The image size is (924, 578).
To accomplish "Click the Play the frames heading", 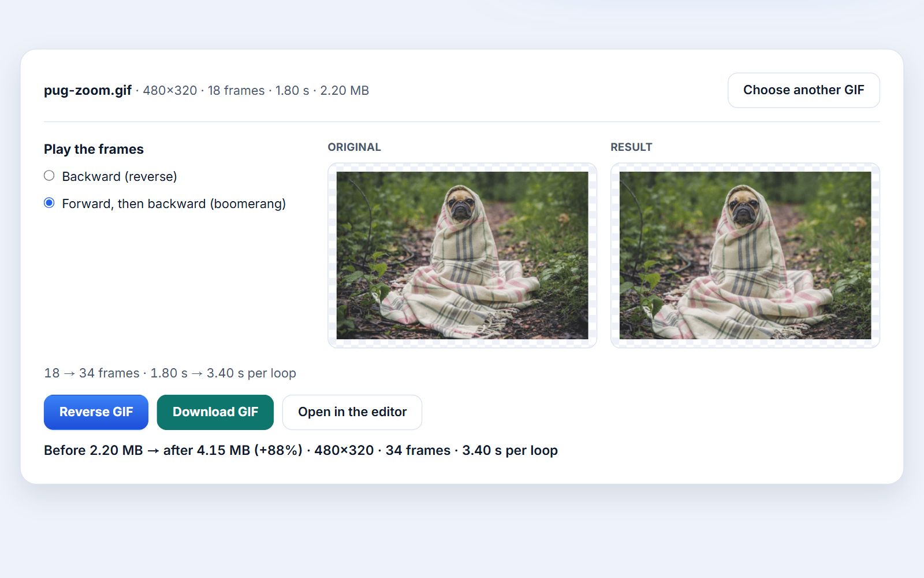I will (94, 149).
